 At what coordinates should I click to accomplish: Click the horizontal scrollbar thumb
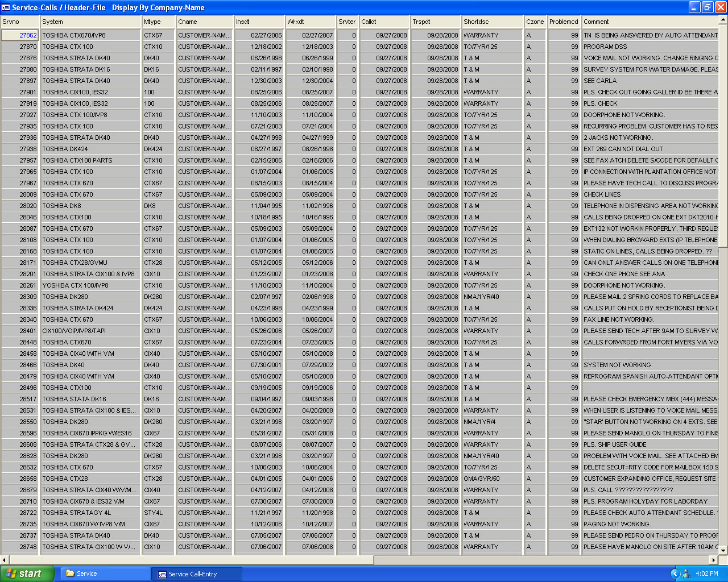click(x=191, y=560)
